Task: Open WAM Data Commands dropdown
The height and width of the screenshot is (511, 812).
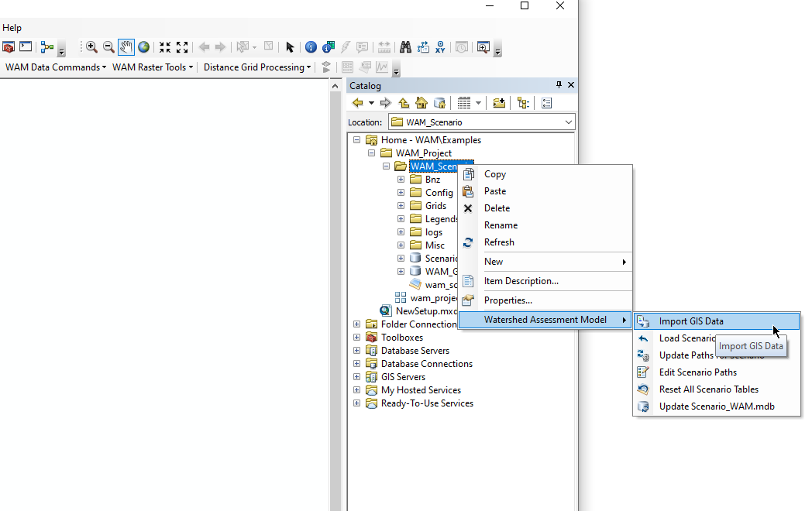Action: pyautogui.click(x=56, y=67)
